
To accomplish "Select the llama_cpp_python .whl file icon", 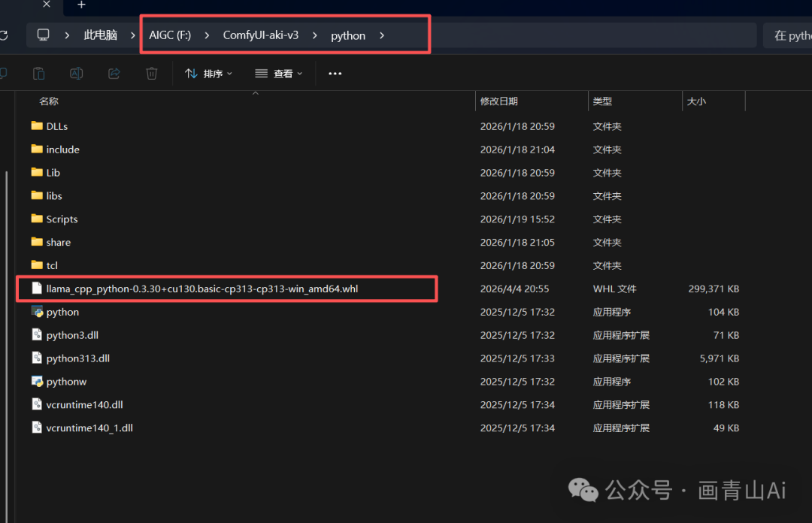I will (37, 289).
